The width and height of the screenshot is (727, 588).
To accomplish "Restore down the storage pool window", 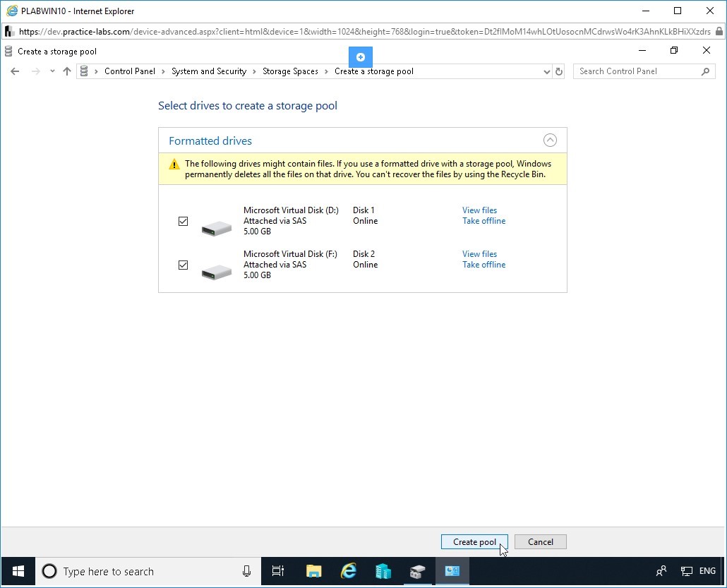I will (x=674, y=51).
